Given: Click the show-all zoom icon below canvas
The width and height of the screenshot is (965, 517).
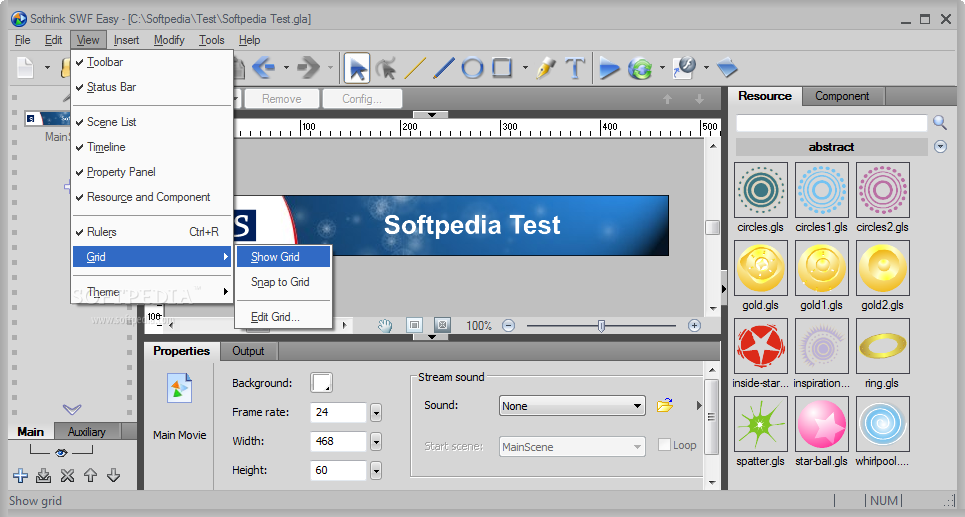Looking at the screenshot, I should 442,325.
